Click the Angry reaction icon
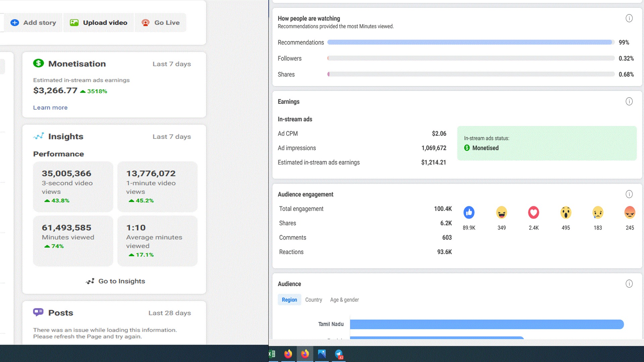The height and width of the screenshot is (362, 644). coord(630,212)
